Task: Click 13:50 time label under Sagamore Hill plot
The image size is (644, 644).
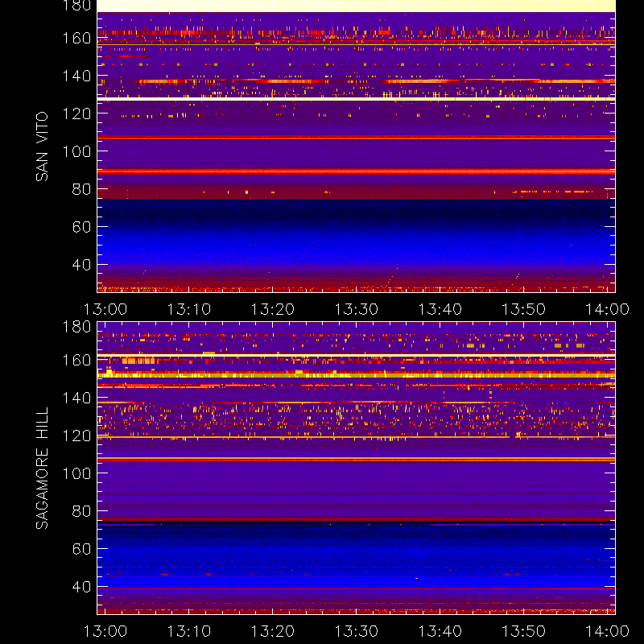Action: coord(524,631)
